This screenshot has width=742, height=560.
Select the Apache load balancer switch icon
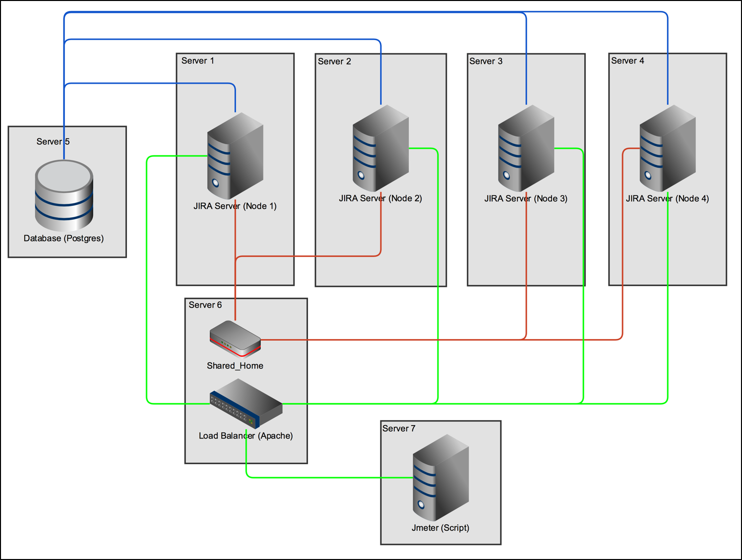(246, 404)
